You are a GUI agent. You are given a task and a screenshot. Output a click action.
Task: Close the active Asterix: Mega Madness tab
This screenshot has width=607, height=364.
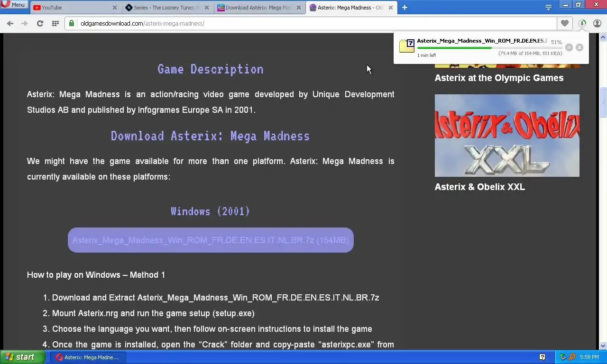coord(391,8)
